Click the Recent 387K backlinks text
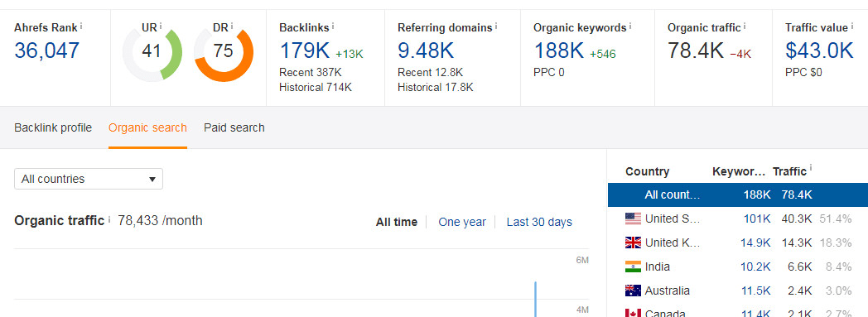This screenshot has height=317, width=868. [311, 72]
